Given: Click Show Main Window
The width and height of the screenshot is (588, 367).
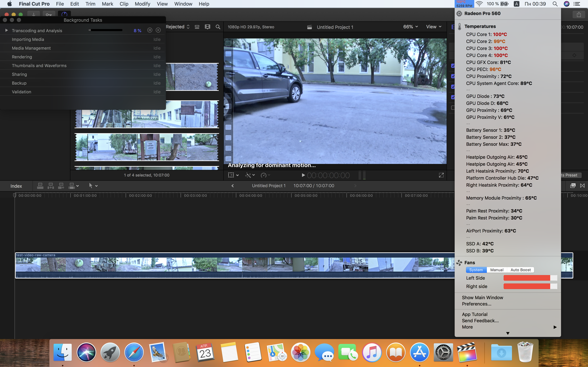Looking at the screenshot, I should point(482,298).
